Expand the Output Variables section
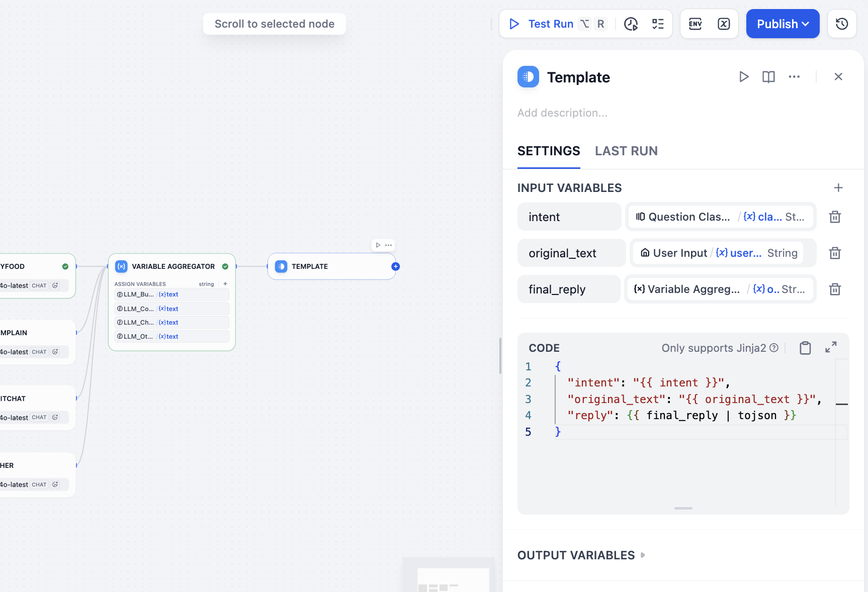 tap(581, 555)
